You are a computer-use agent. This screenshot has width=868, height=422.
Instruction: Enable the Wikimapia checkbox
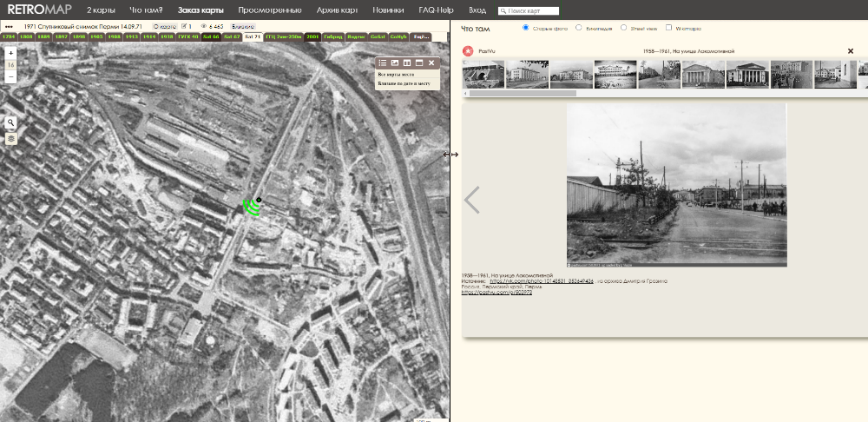[x=668, y=28]
